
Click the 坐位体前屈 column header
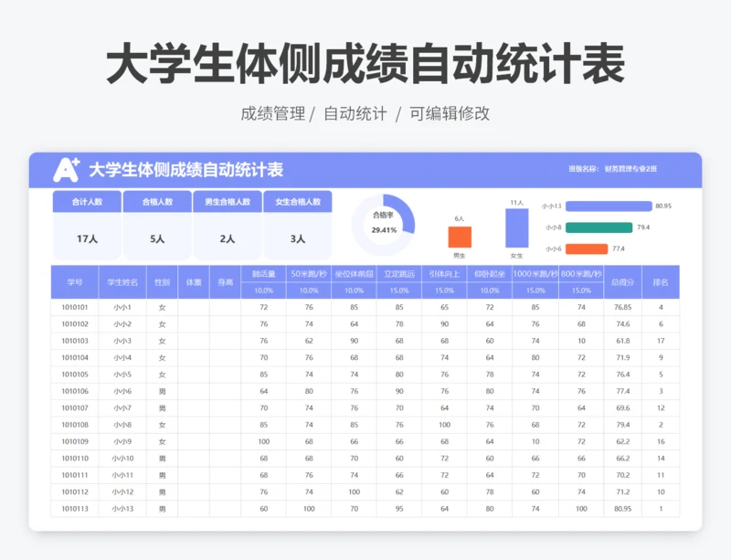[x=354, y=274]
